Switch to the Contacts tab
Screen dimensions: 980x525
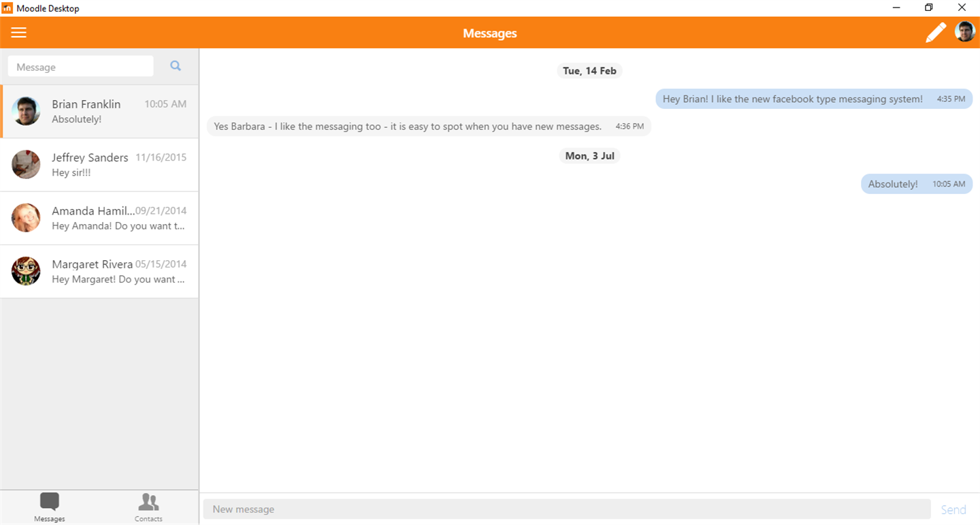(x=148, y=507)
